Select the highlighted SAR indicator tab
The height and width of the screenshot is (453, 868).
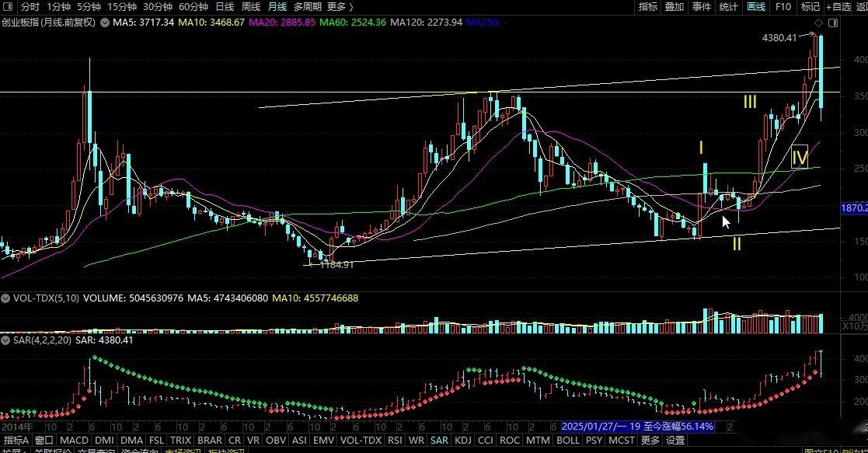[x=439, y=441]
